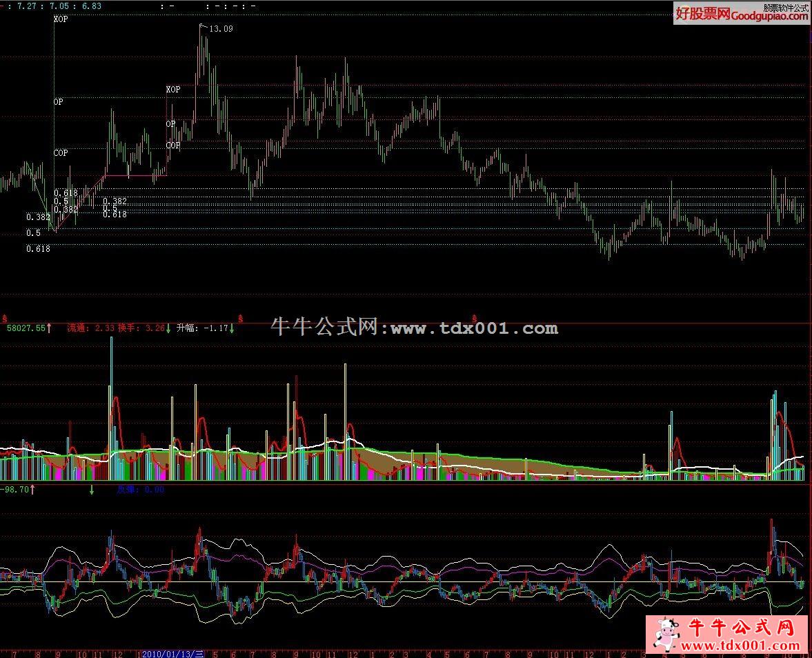Viewport: 812px width, 658px height.
Task: Select the 2010/01/13/三 date marker on time axis
Action: [172, 653]
